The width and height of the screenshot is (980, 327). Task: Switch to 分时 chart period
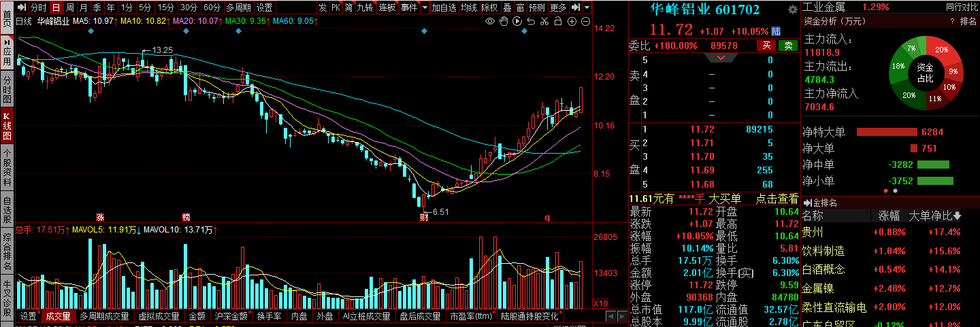(x=39, y=7)
